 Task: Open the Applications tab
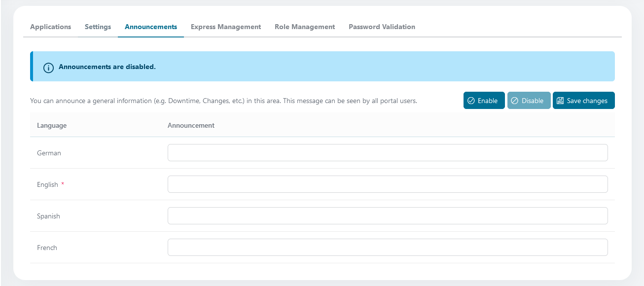click(50, 27)
